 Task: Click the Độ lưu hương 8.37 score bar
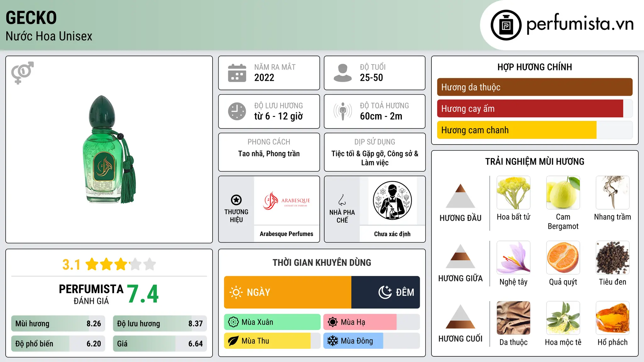(160, 323)
